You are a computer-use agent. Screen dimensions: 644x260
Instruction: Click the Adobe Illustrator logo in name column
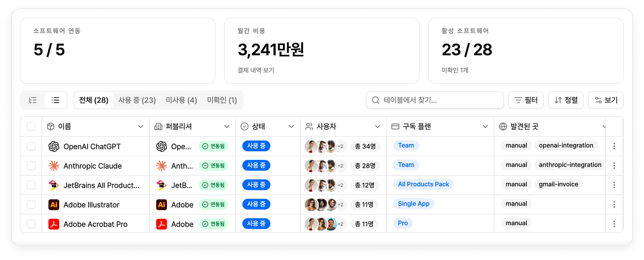pos(54,205)
